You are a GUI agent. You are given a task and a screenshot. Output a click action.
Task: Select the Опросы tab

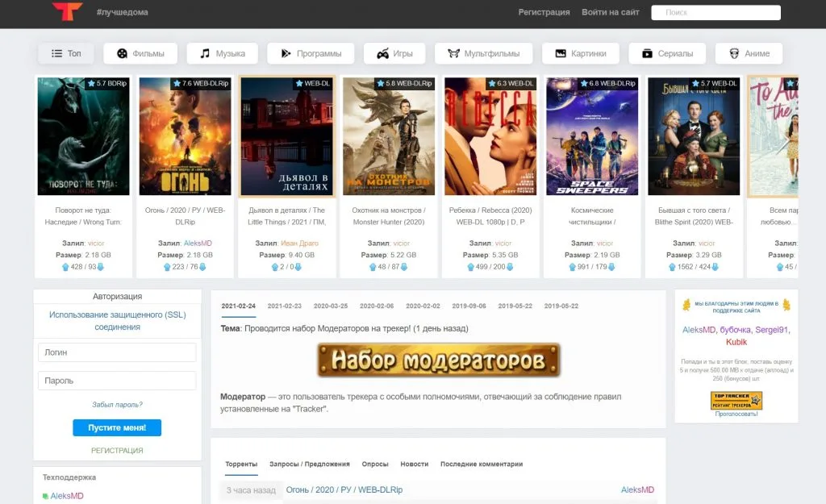pyautogui.click(x=375, y=464)
